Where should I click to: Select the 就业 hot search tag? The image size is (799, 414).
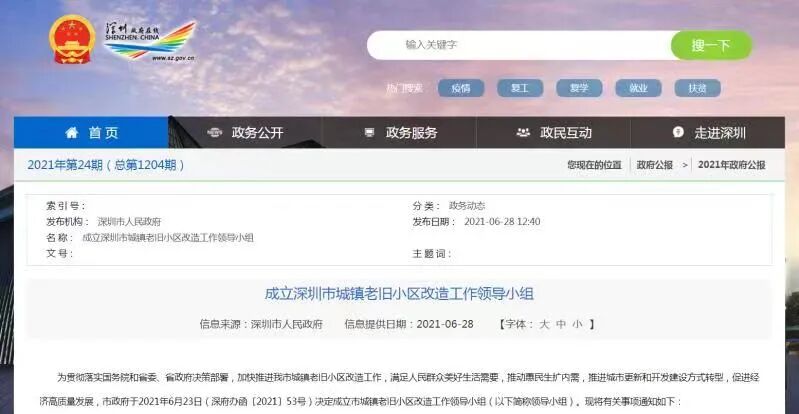tap(638, 88)
